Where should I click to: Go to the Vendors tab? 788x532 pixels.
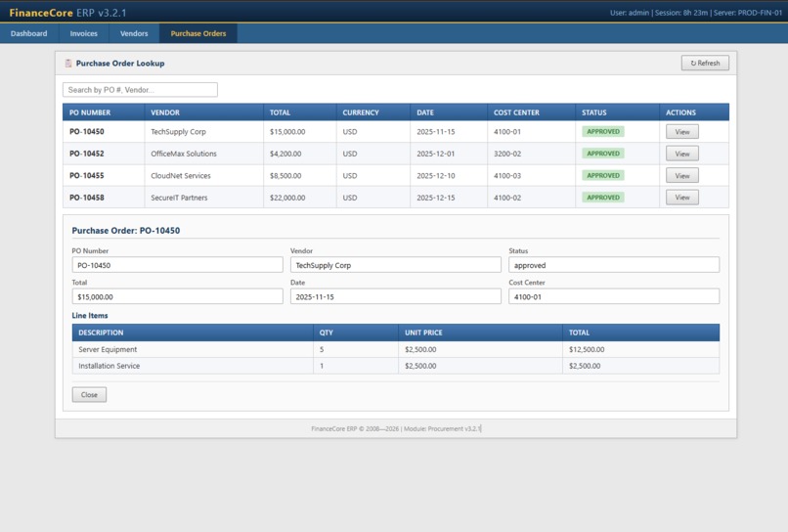tap(134, 33)
